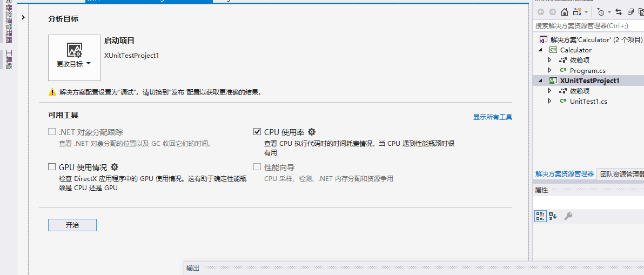Click the Categorized view icon in Properties
The image size is (644, 275).
click(540, 216)
